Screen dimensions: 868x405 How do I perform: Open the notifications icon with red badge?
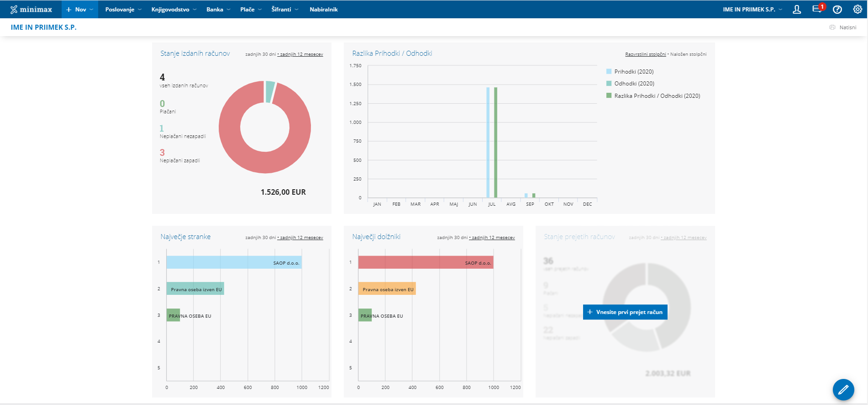click(817, 9)
